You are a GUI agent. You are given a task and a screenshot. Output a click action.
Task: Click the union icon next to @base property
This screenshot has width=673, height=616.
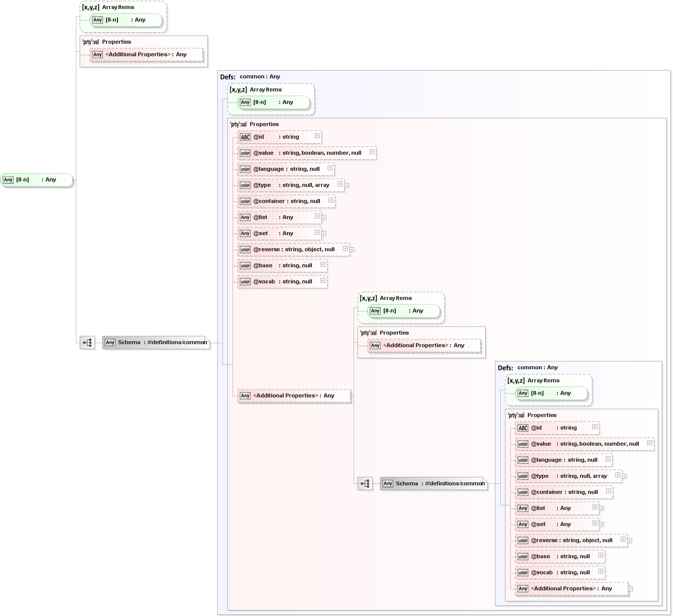245,265
